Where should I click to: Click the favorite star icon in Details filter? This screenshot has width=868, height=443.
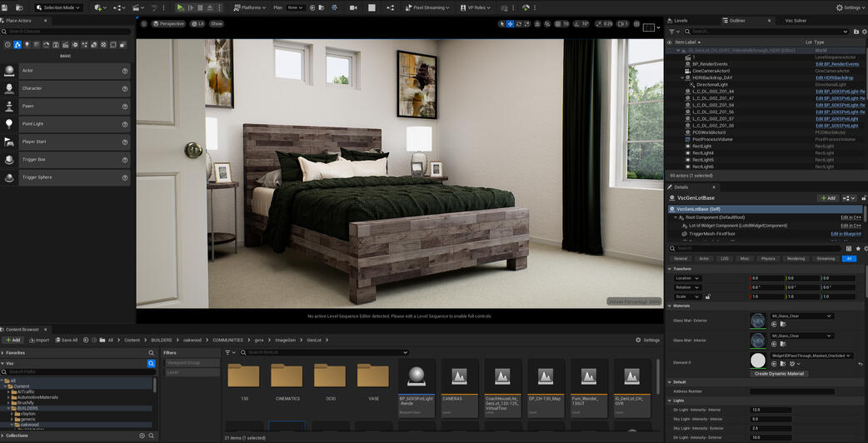coord(858,248)
